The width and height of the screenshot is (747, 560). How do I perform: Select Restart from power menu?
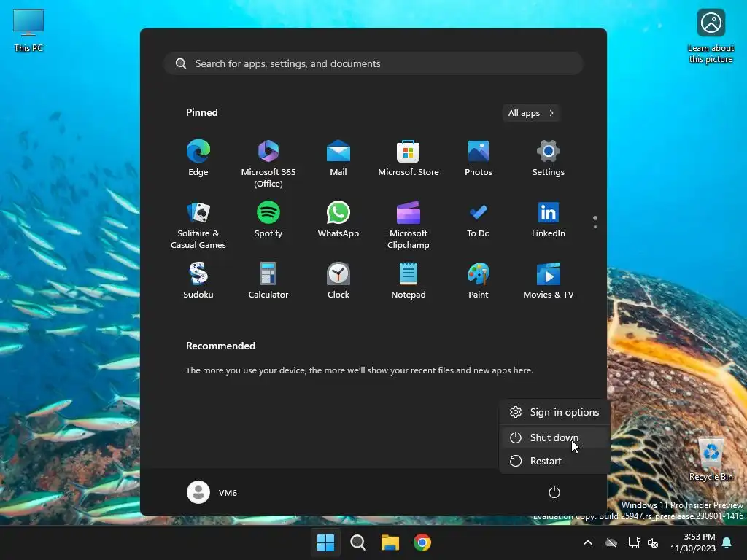(554, 461)
